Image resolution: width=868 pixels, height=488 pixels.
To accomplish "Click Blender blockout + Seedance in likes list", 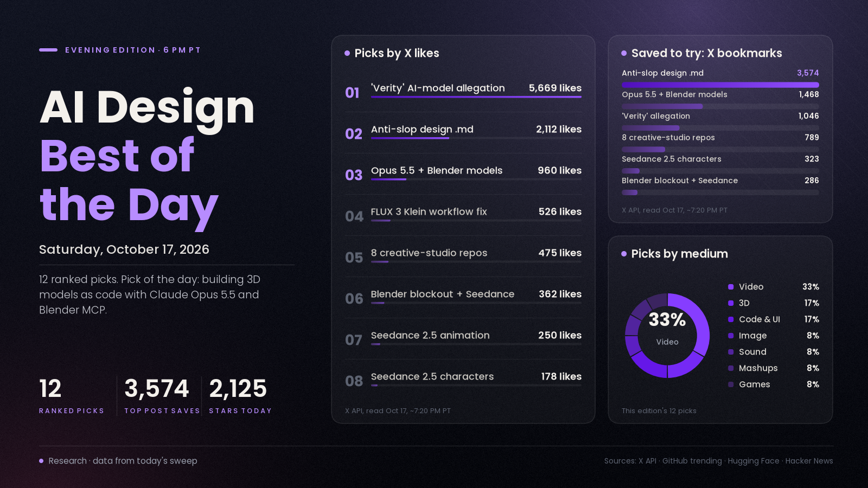I will coord(463,298).
